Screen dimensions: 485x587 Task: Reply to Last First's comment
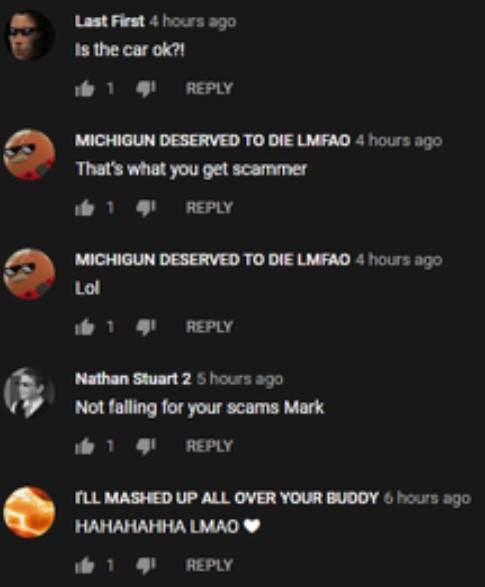(x=209, y=89)
